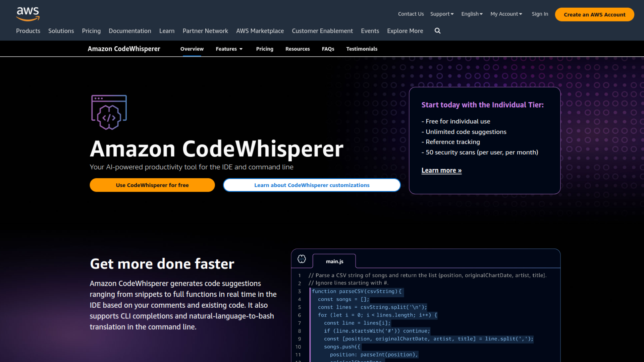644x362 pixels.
Task: Open the search magnifier icon
Action: tap(437, 31)
